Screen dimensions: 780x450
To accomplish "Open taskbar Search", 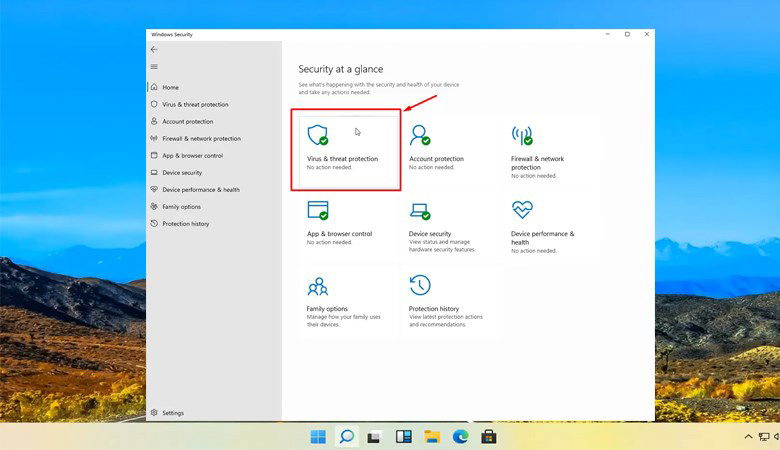I will point(347,437).
